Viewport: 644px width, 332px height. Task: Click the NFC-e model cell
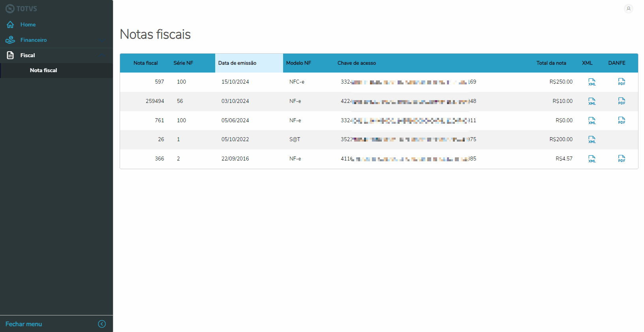[x=297, y=82]
